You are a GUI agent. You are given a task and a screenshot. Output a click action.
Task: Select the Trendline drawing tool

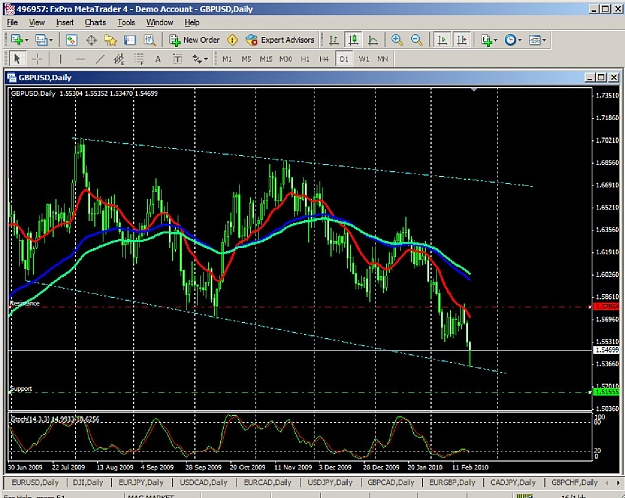pos(100,59)
